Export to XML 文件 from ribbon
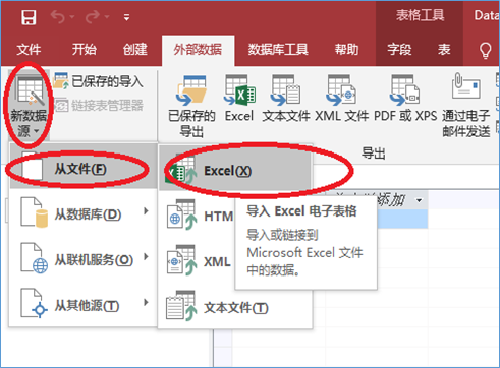Image resolution: width=500 pixels, height=368 pixels. click(342, 98)
